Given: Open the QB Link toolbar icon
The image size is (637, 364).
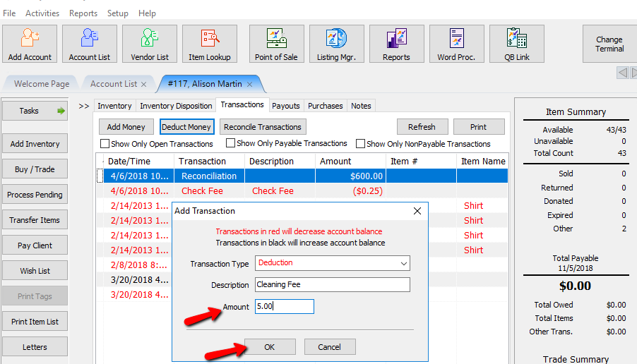Looking at the screenshot, I should (517, 44).
